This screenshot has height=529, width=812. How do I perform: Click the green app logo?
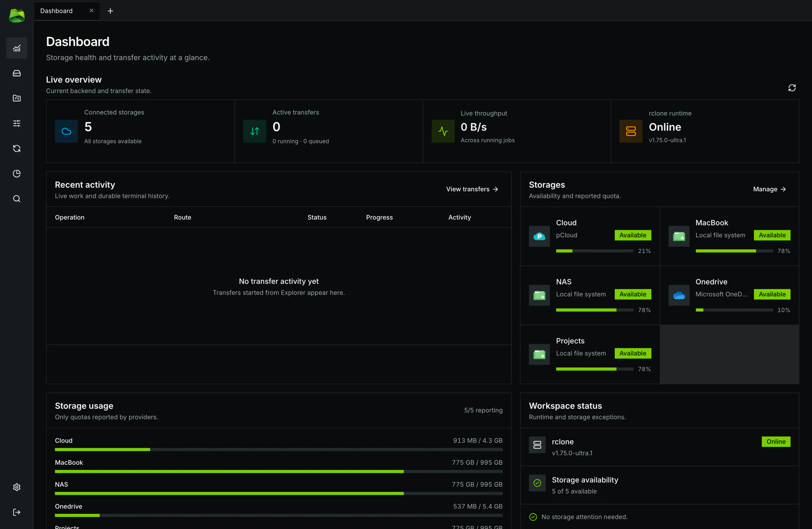tap(17, 15)
